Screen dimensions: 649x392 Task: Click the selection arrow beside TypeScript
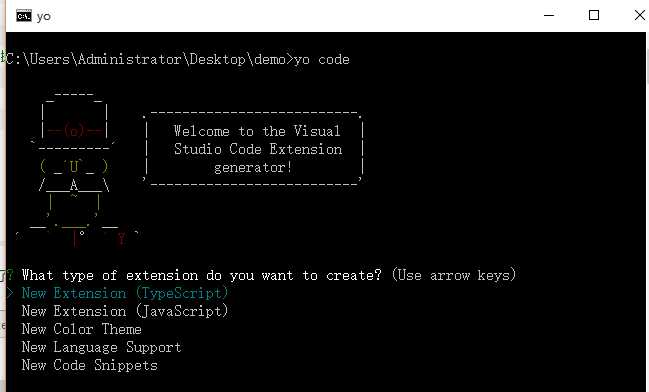point(10,293)
